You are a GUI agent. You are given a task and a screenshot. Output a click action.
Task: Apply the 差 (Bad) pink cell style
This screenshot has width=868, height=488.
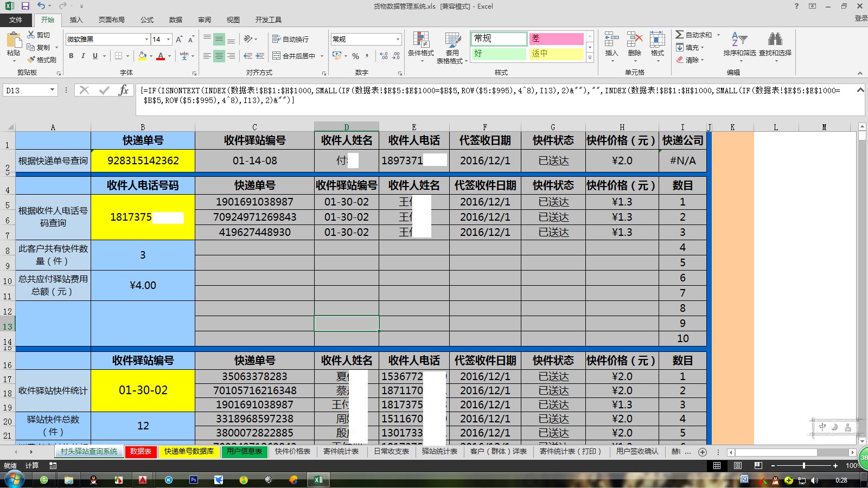point(556,38)
